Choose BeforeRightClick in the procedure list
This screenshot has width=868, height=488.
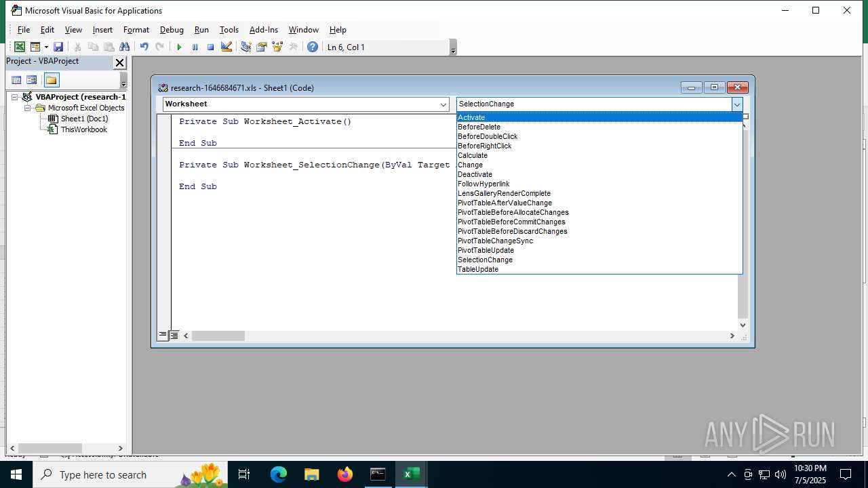tap(599, 146)
